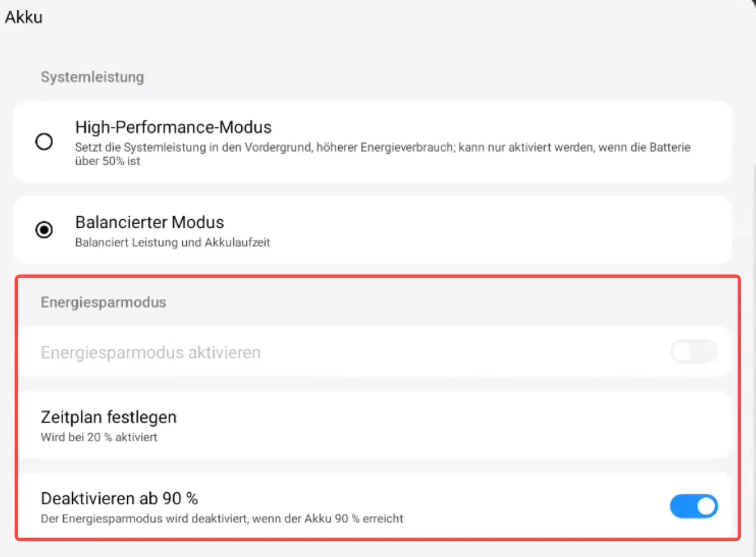Image resolution: width=756 pixels, height=557 pixels.
Task: Click the filled dot inside the selected radio
Action: coord(44,230)
